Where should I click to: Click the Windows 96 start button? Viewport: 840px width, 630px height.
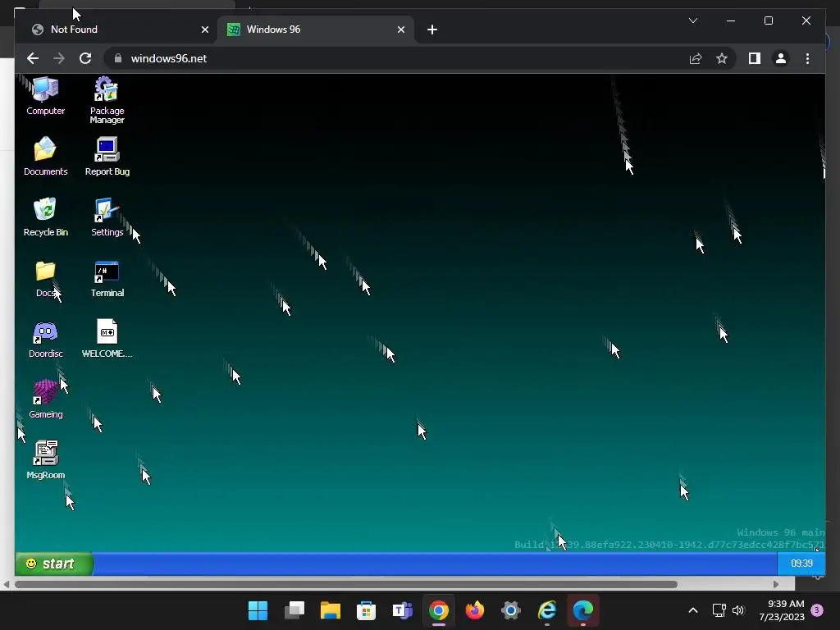[x=53, y=564]
